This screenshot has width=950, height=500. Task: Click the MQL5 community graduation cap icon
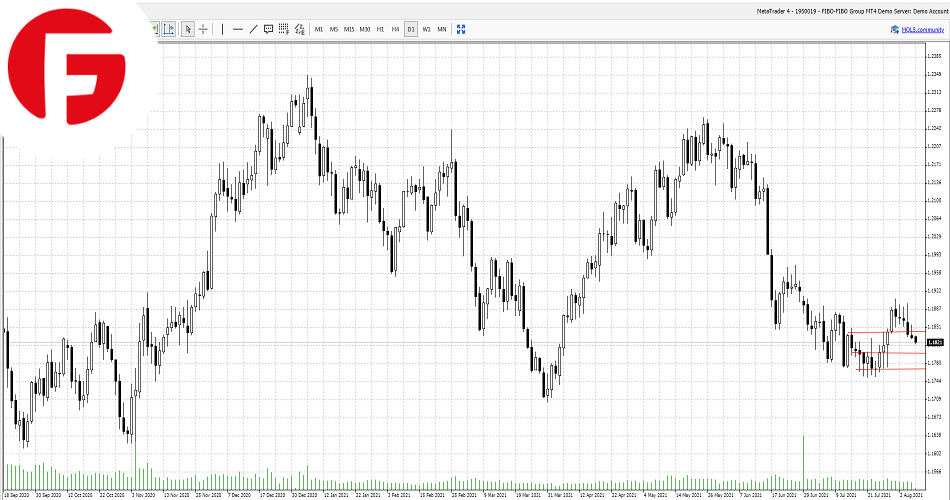click(894, 30)
